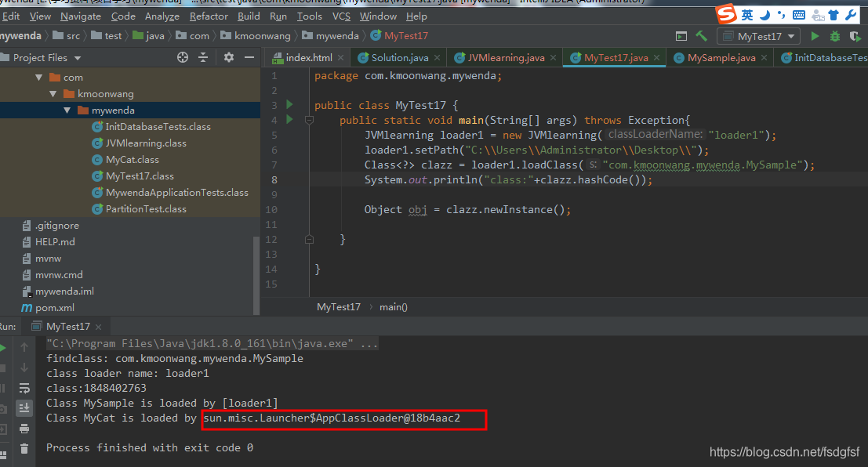Open Project panel settings gear
This screenshot has height=467, width=868.
click(229, 57)
